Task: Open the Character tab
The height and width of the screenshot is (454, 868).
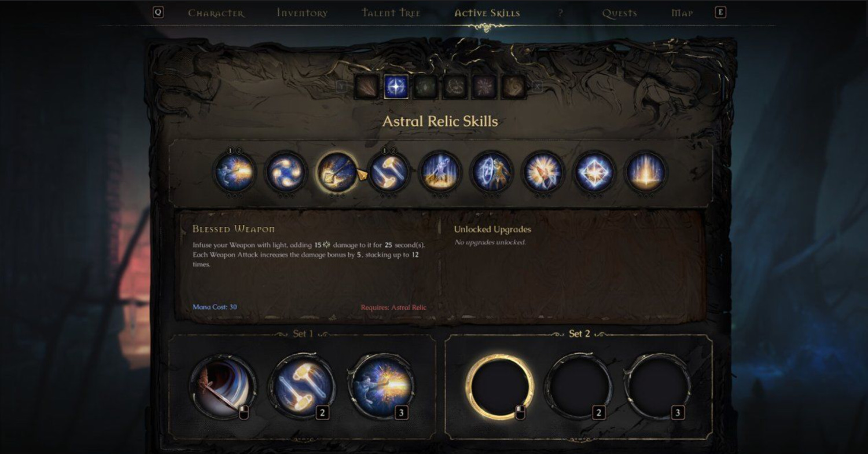Action: 216,13
